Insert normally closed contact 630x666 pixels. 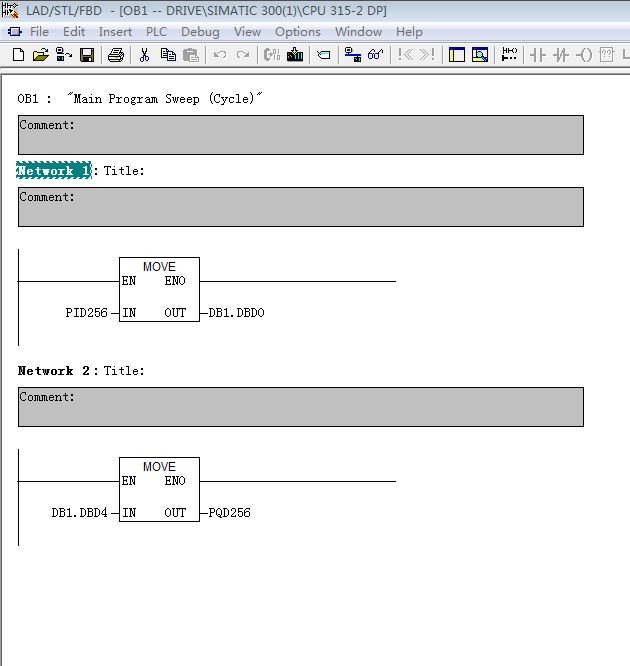click(561, 55)
